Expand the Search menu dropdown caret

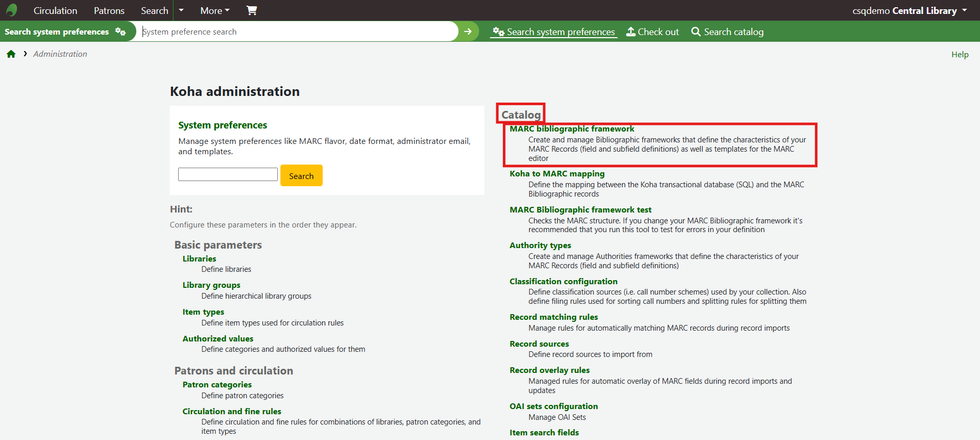(181, 10)
